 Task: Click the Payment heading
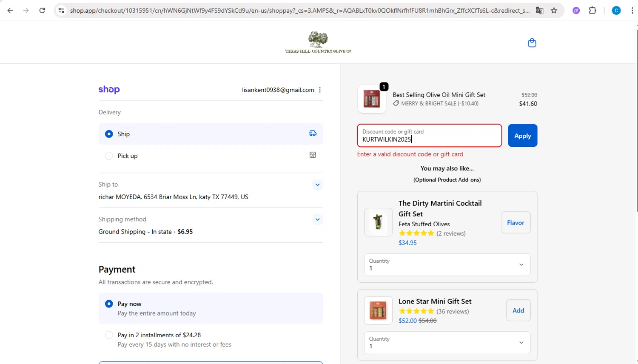[x=117, y=269]
